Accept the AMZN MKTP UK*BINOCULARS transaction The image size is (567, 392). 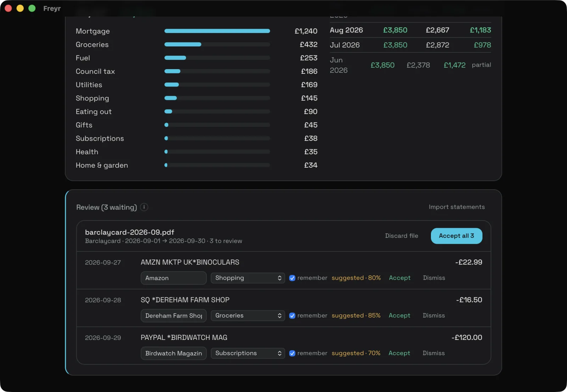(400, 278)
